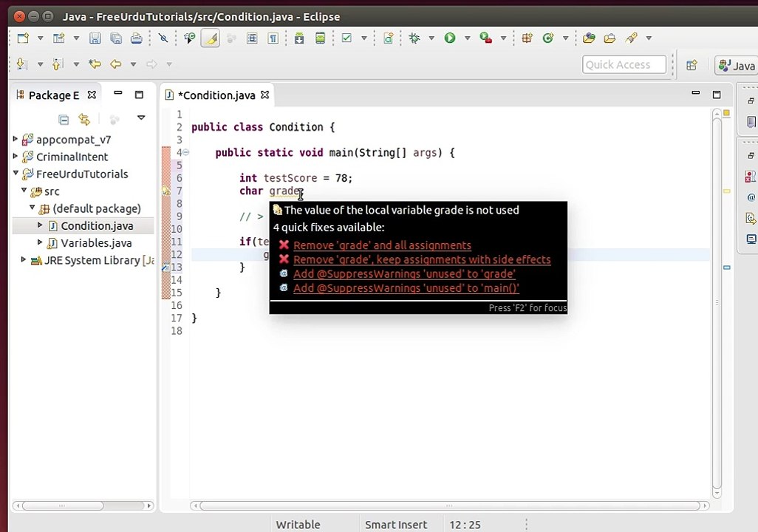Click the Search flashlight icon
The image size is (758, 532).
(x=632, y=38)
